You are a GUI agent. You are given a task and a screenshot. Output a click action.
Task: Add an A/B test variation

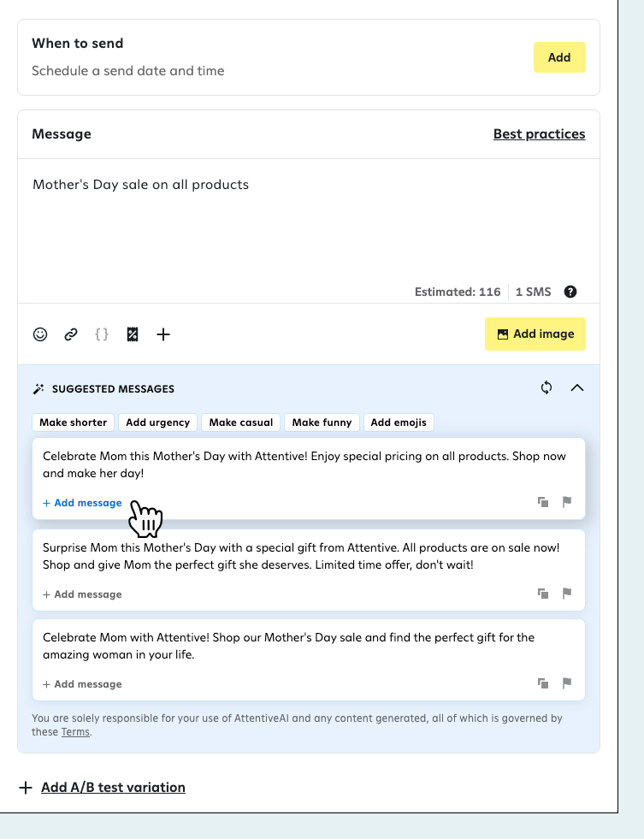(x=114, y=787)
